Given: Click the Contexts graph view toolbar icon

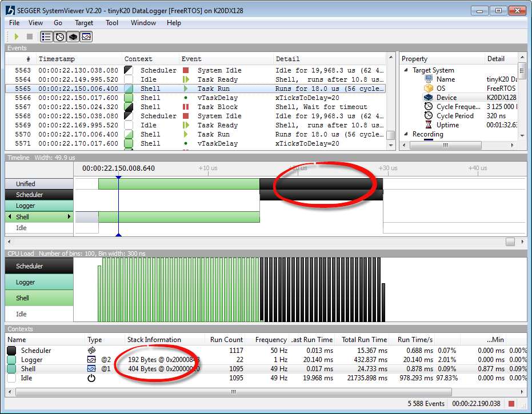Looking at the screenshot, I should pos(86,37).
